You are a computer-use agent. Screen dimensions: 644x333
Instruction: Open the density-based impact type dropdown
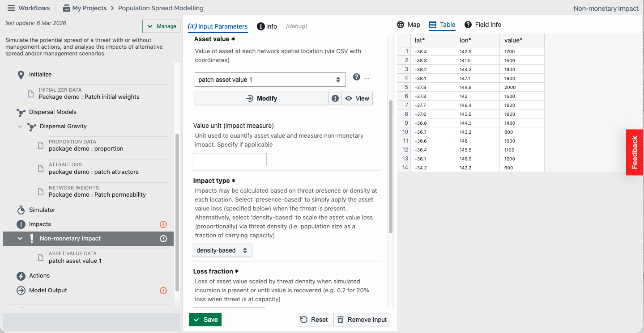222,250
